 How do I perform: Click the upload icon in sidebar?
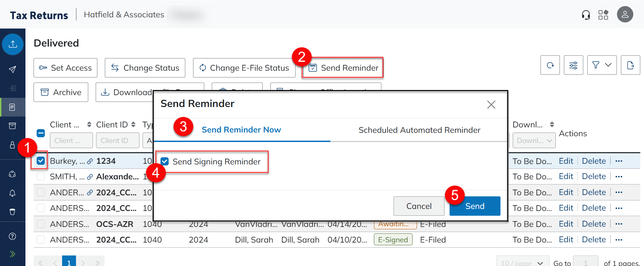click(13, 44)
